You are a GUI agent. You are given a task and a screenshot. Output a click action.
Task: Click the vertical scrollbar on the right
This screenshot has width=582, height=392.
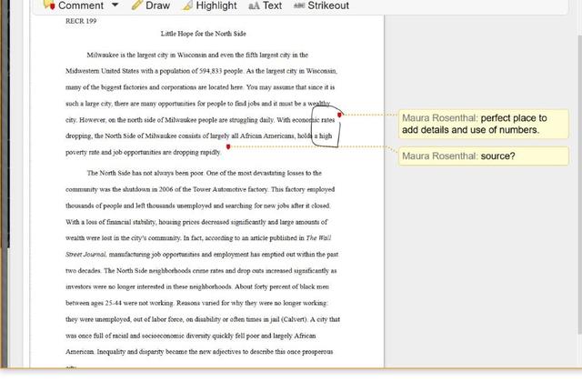(x=580, y=185)
